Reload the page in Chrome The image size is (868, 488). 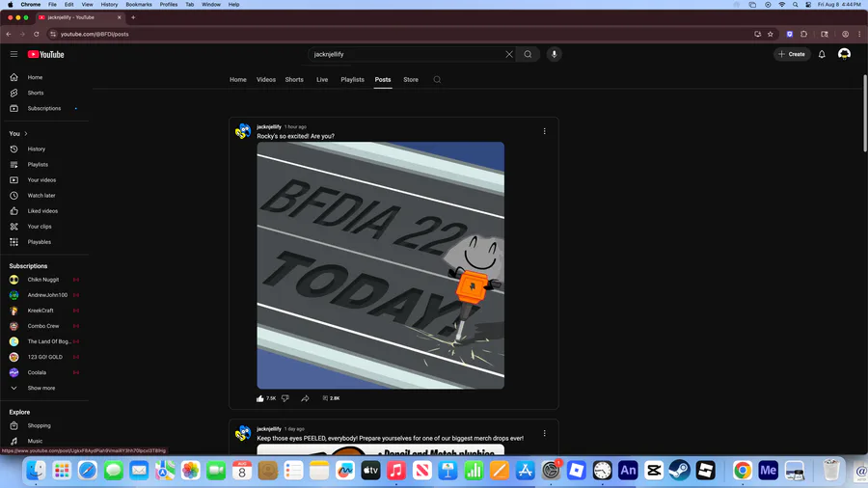coord(37,35)
